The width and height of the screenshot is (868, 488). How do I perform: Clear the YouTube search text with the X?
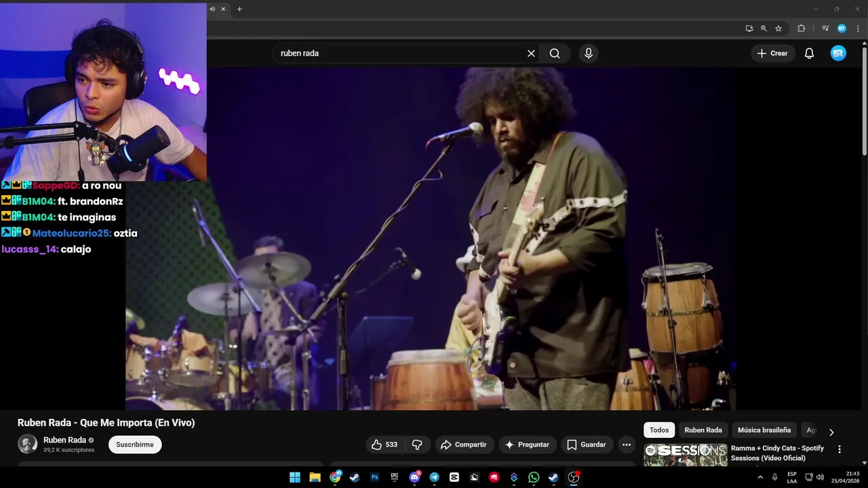(x=531, y=54)
